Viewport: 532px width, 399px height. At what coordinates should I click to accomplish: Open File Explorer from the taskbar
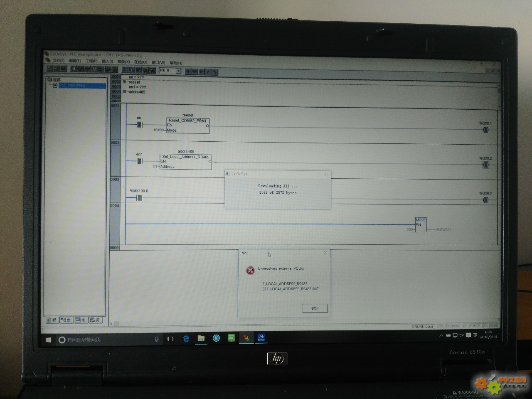201,338
